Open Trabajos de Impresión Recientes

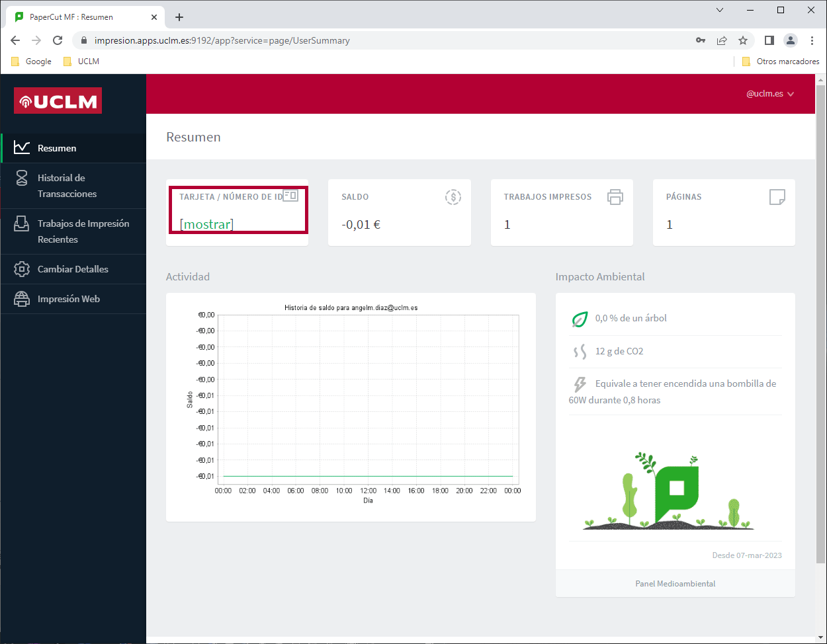[73, 231]
